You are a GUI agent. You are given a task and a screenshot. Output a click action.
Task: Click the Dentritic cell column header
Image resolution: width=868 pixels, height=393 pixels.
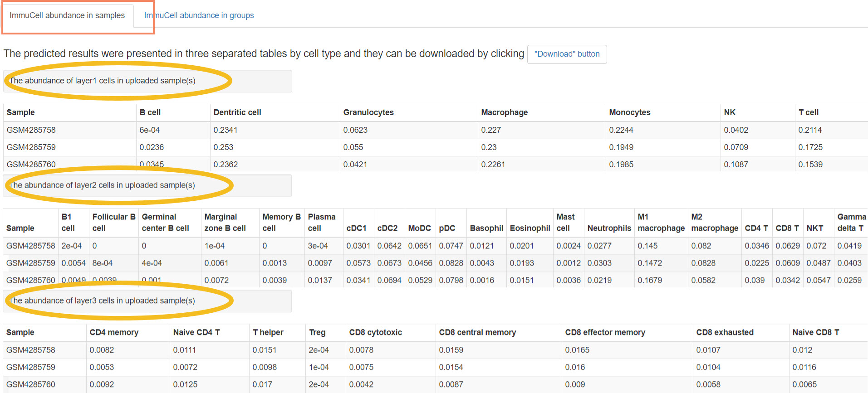click(237, 112)
